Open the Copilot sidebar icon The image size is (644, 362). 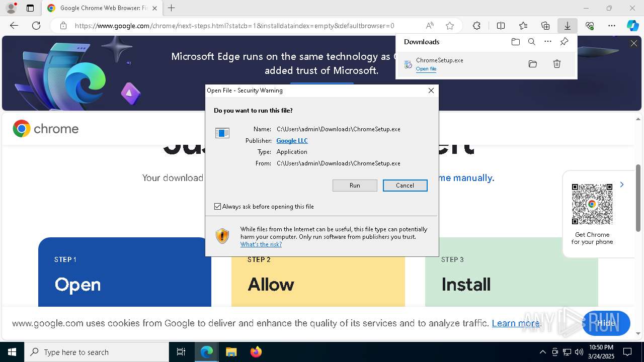[x=633, y=26]
